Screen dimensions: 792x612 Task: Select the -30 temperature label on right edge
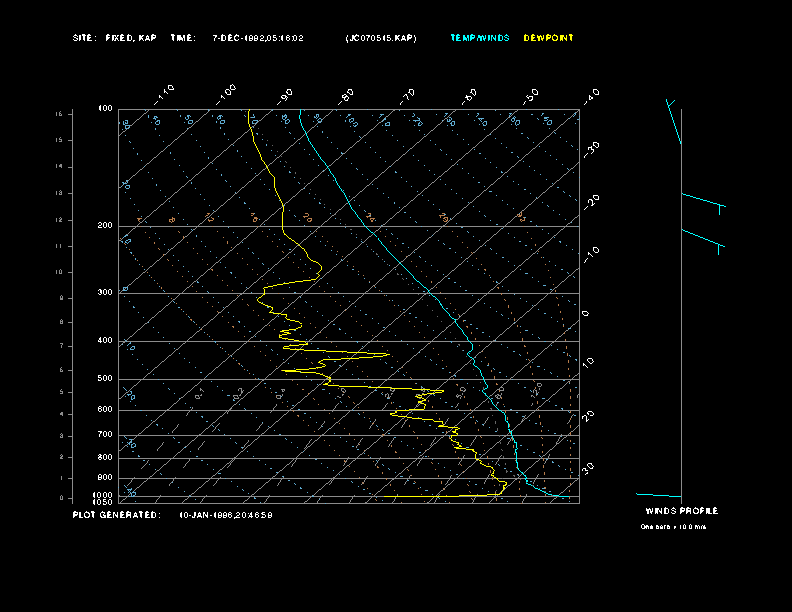tap(591, 149)
